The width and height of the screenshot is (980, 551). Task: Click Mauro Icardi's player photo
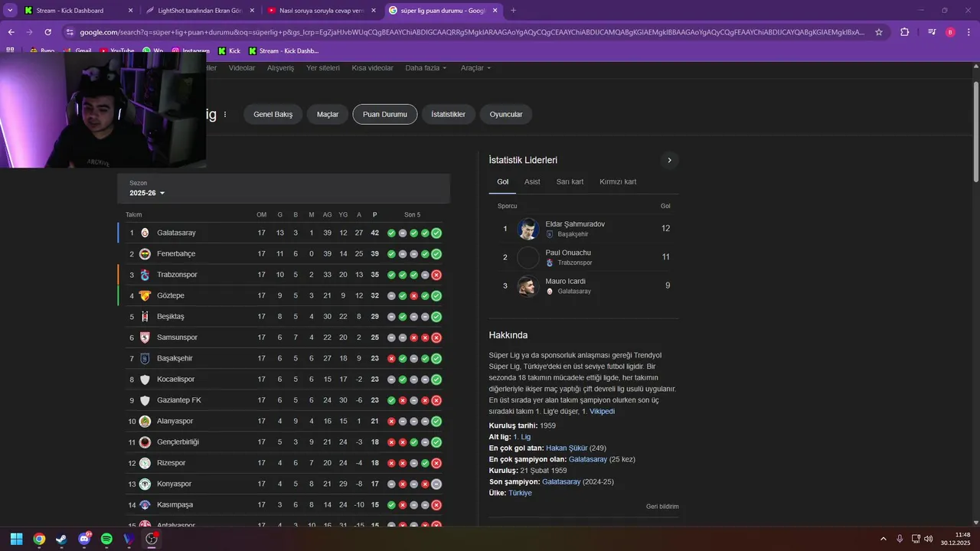click(528, 286)
